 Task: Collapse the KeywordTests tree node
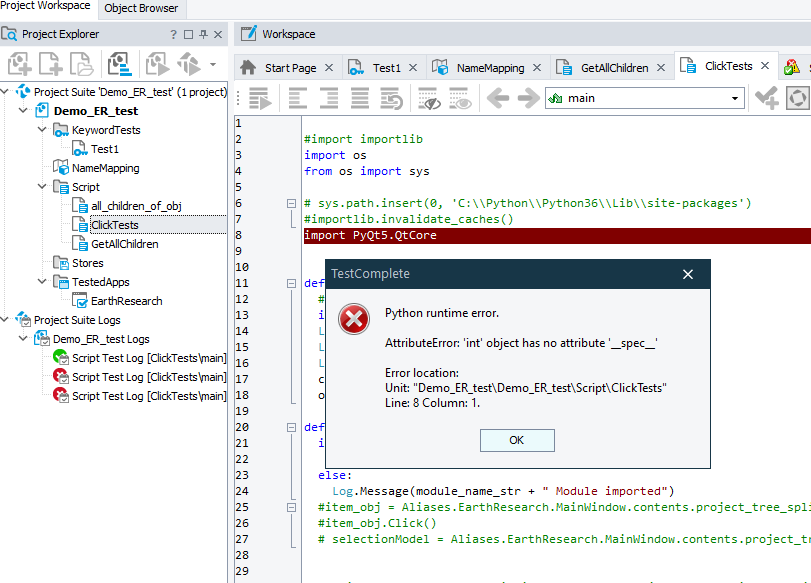tap(41, 130)
